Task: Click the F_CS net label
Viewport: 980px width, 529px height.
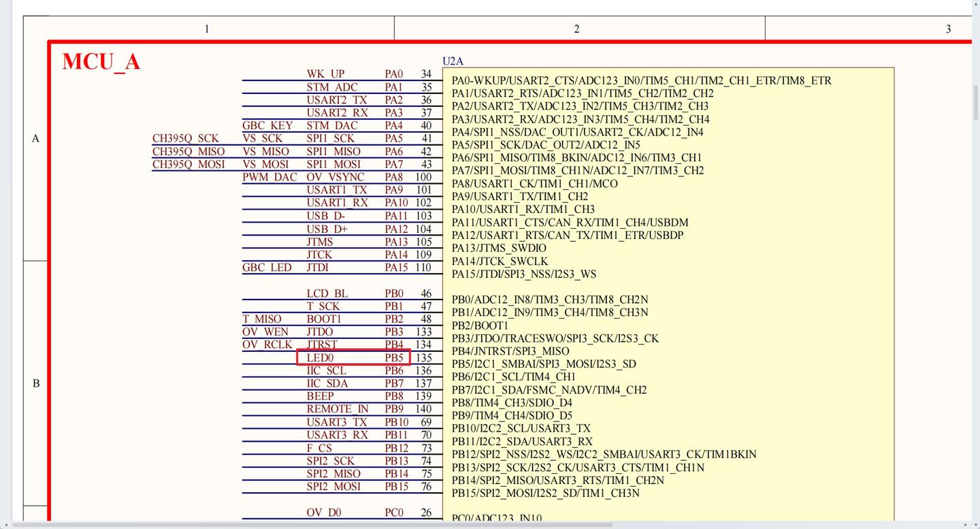Action: 319,448
